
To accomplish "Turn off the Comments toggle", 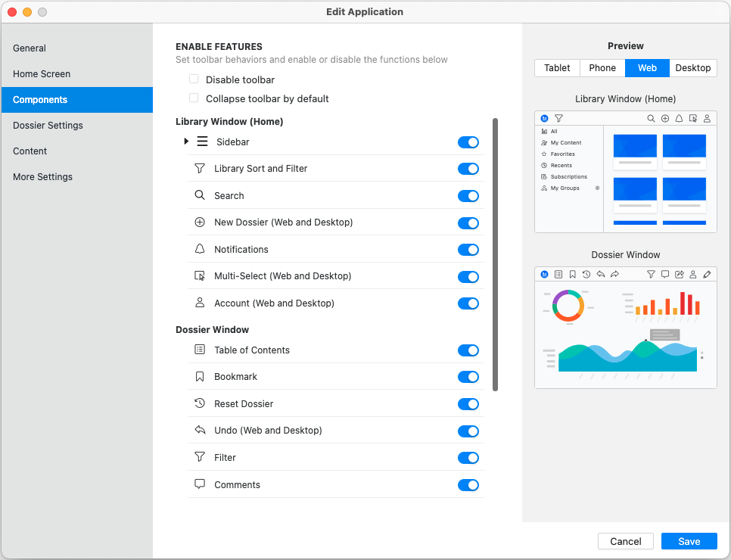I will (x=468, y=485).
